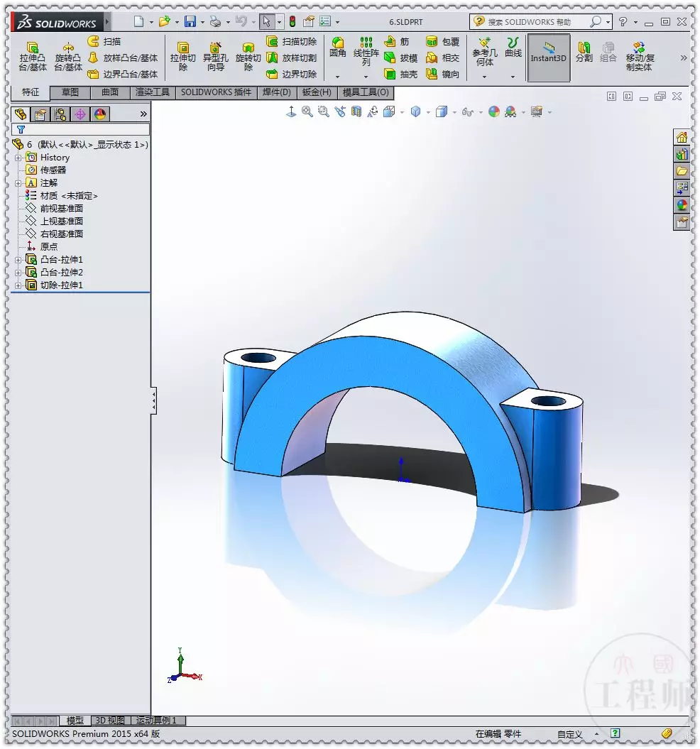Click the Split (分割) tool
The width and height of the screenshot is (700, 749).
(584, 52)
